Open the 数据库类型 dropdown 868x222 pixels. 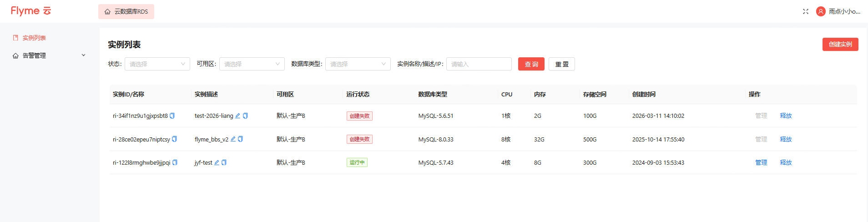click(358, 64)
